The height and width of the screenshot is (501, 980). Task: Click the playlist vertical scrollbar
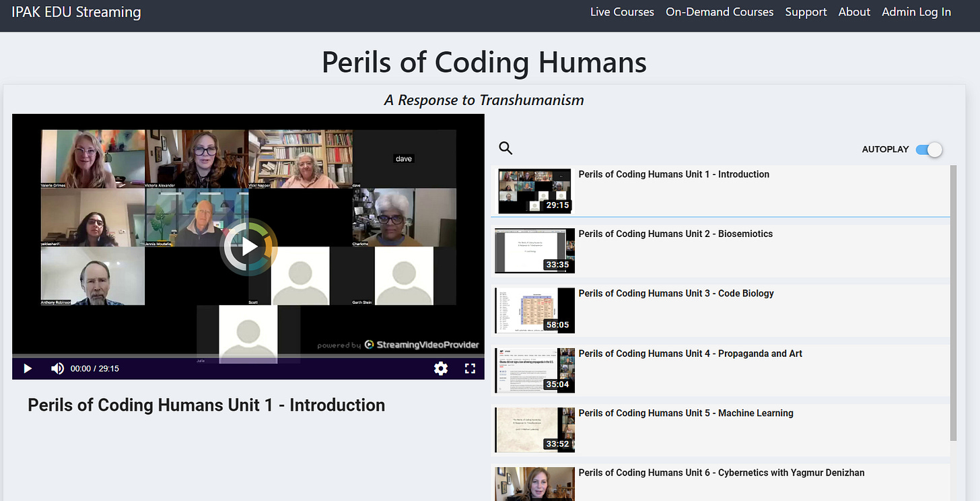point(952,302)
